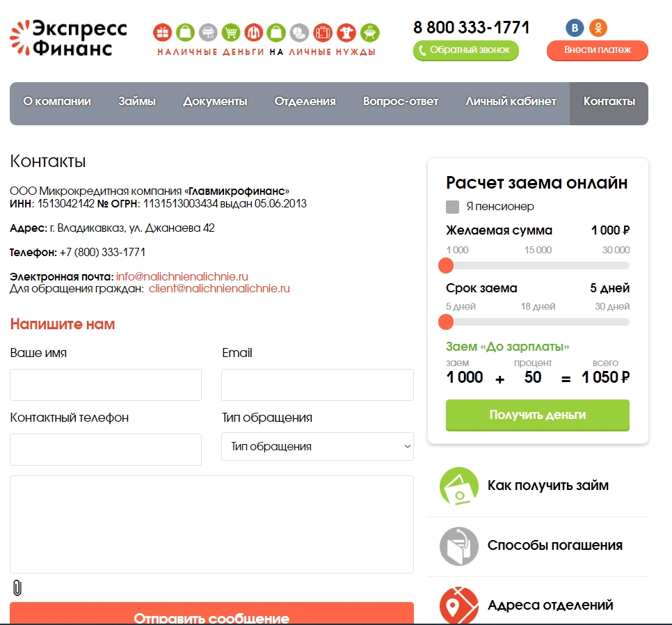Click the 30 000 maximum sum label
672x625 pixels.
pos(616,250)
